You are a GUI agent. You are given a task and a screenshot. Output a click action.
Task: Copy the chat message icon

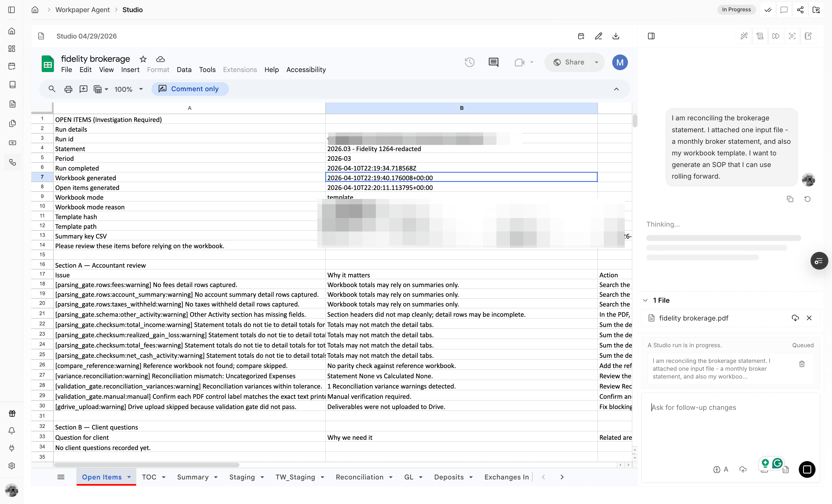(x=790, y=199)
